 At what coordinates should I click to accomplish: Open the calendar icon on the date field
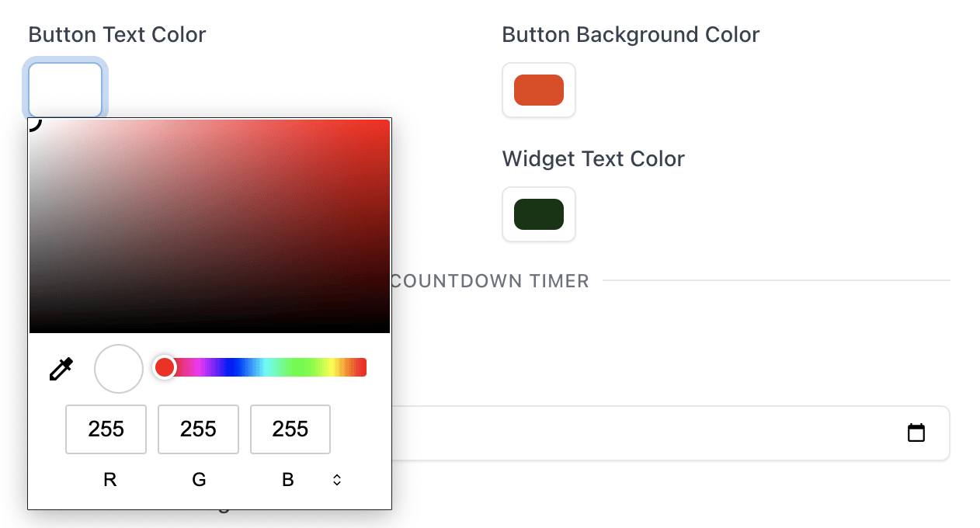coord(916,433)
